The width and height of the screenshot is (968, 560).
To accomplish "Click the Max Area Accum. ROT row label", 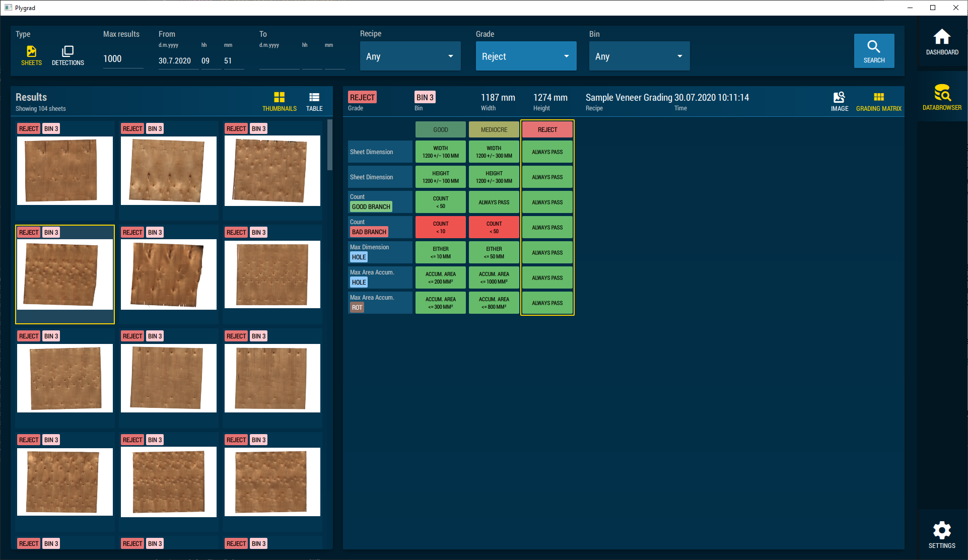I will pos(380,303).
